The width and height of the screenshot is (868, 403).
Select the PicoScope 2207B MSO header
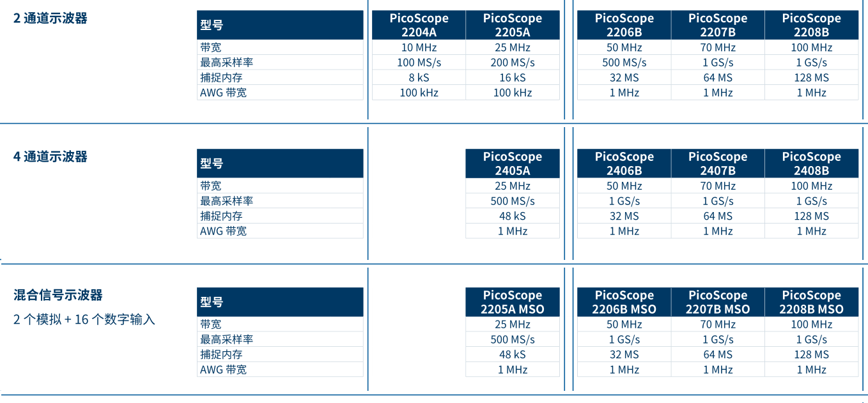coord(718,302)
